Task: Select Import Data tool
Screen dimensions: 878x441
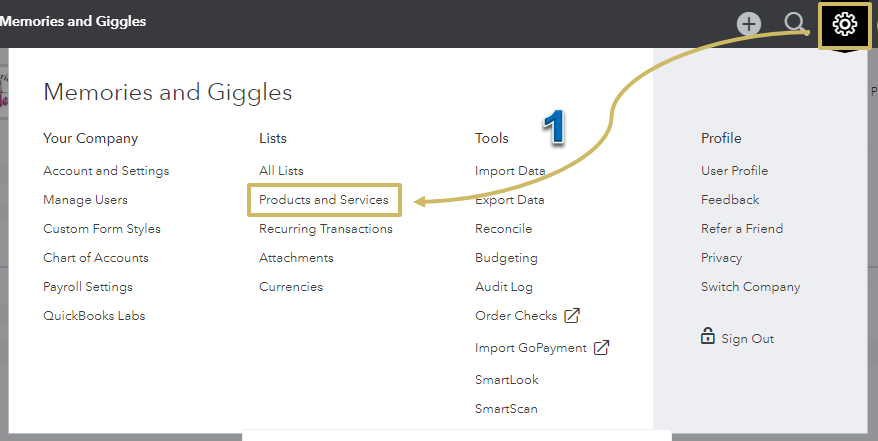Action: 510,171
